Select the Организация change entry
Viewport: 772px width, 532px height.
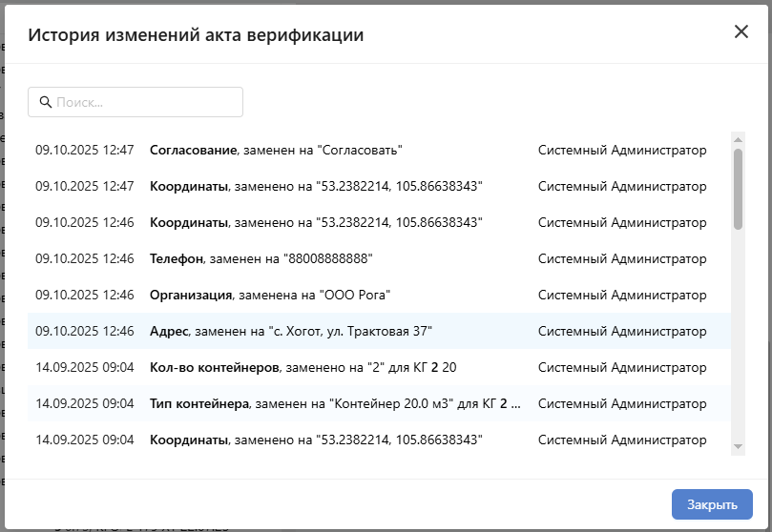tap(270, 295)
